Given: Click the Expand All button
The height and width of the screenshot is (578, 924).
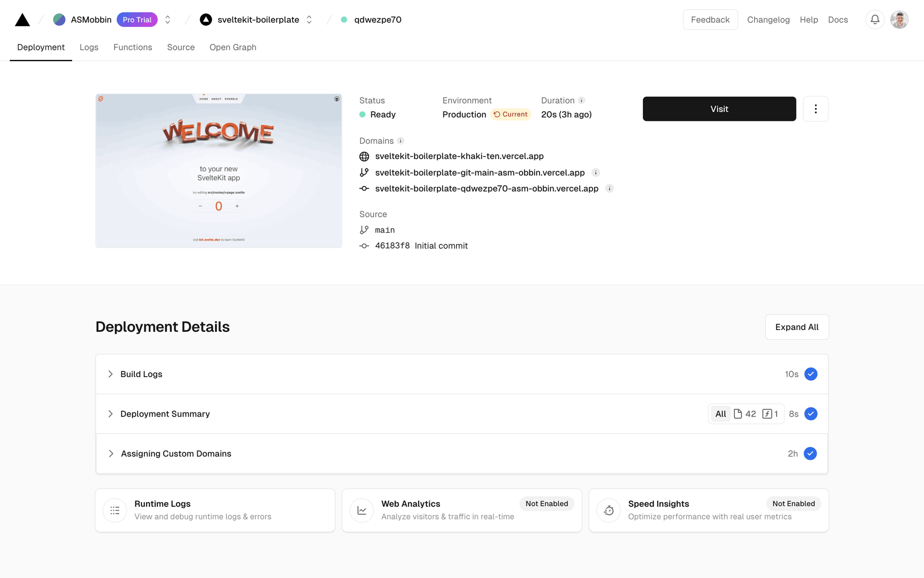Looking at the screenshot, I should click(x=797, y=327).
